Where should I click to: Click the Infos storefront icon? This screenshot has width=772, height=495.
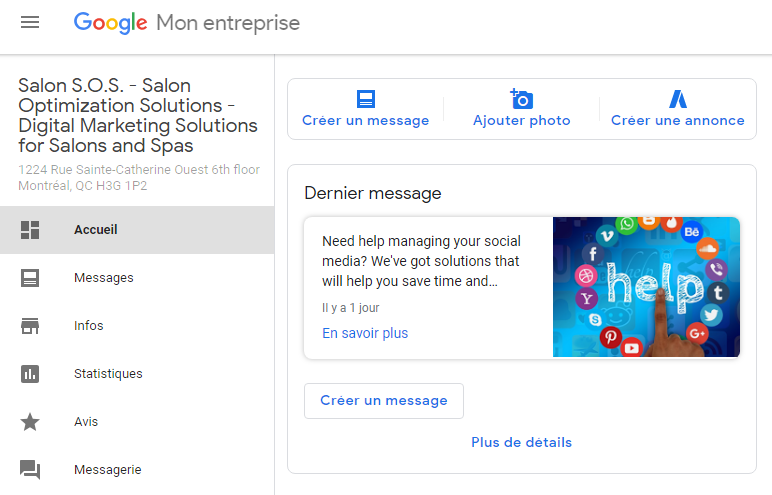30,326
